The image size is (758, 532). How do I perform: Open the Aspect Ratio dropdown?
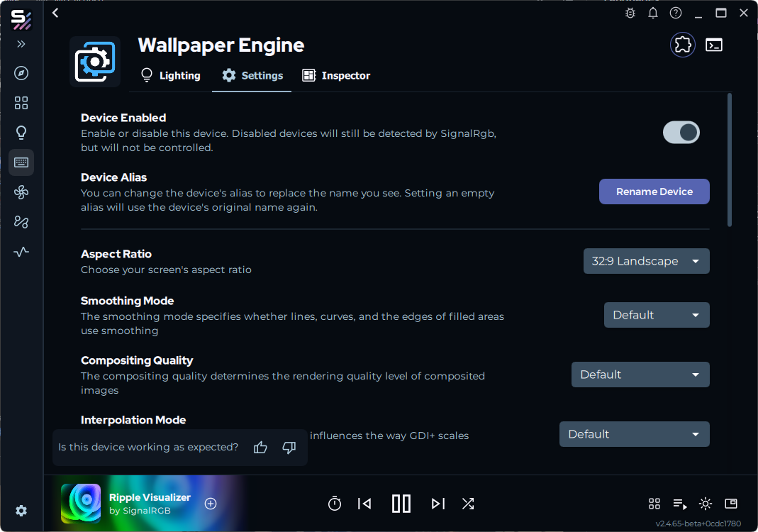pos(647,261)
